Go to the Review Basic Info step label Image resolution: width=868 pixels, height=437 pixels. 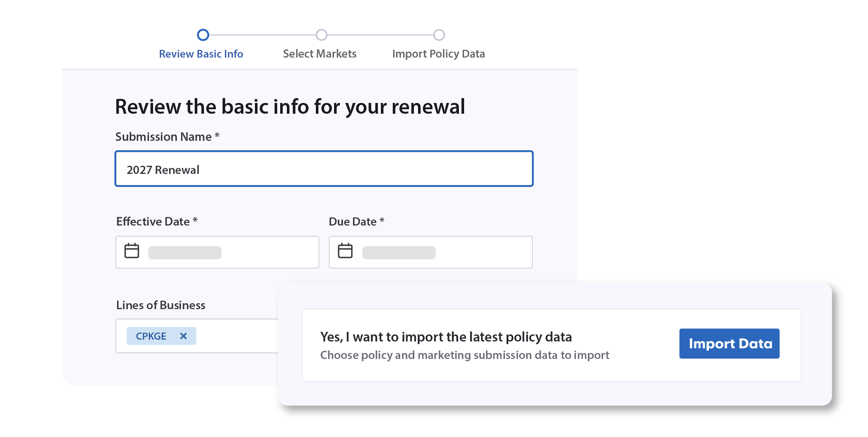(201, 54)
